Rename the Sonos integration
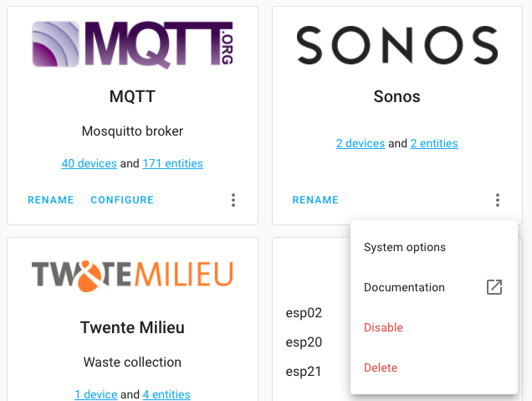 pyautogui.click(x=315, y=200)
